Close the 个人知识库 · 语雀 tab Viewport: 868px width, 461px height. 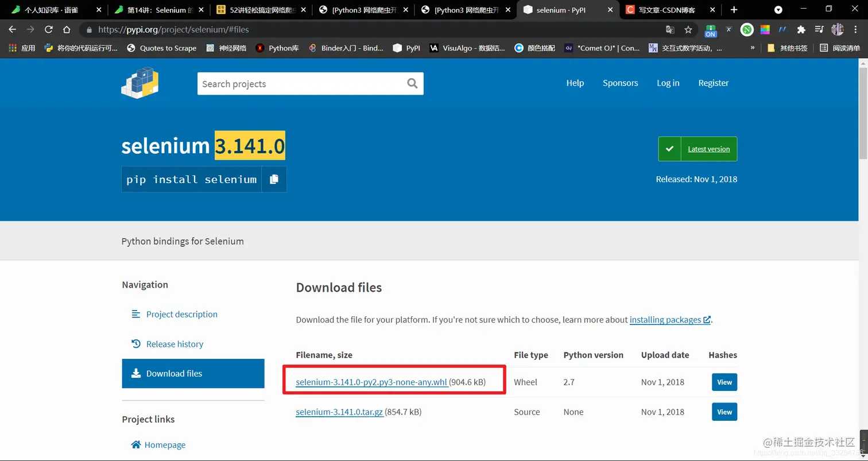(99, 10)
